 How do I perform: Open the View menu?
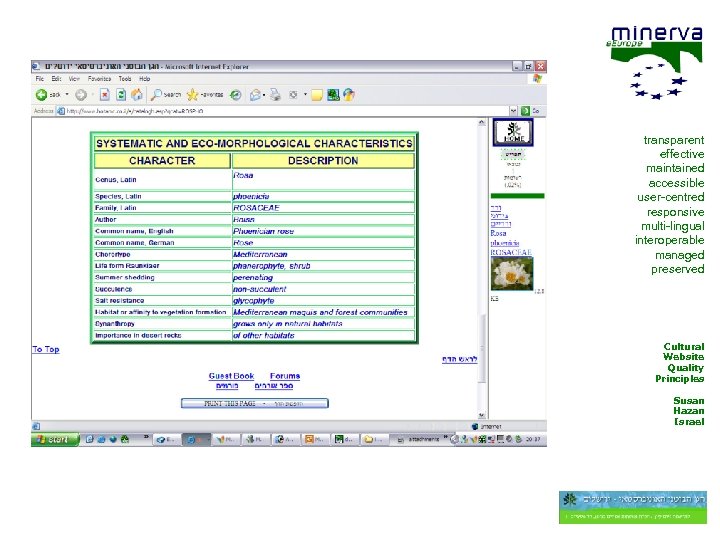click(x=74, y=79)
